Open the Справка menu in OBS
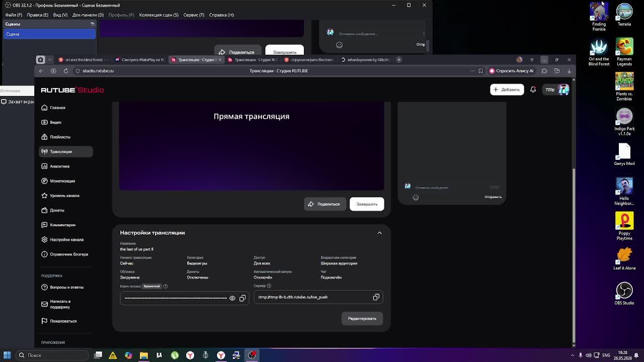 (221, 15)
